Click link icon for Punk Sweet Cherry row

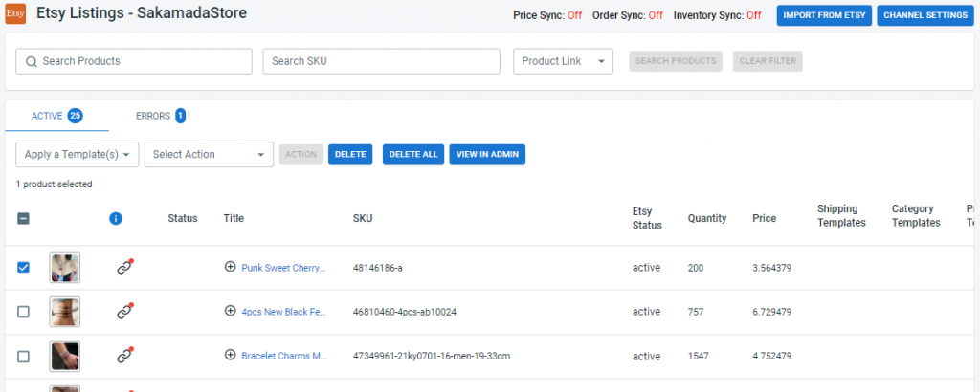tap(125, 267)
